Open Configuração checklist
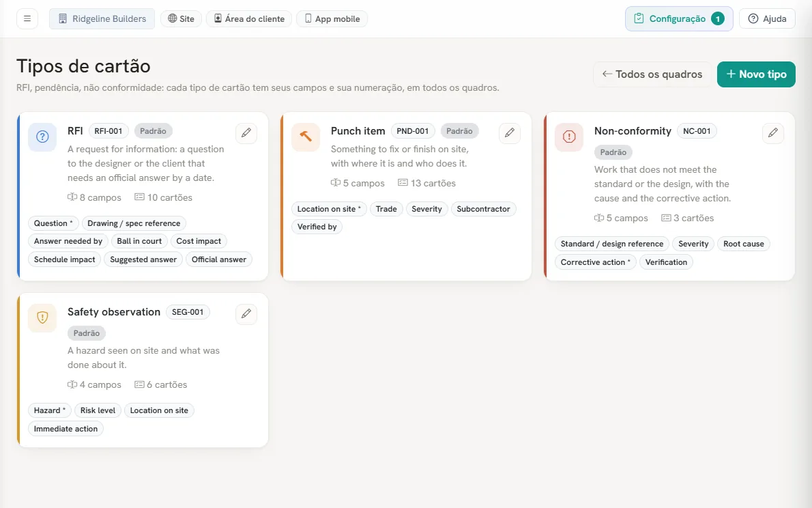Viewport: 812px width, 508px height. pos(679,18)
